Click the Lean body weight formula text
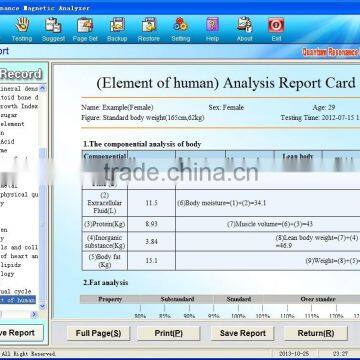Image resolution: width=360 pixels, height=360 pixels. point(317,242)
